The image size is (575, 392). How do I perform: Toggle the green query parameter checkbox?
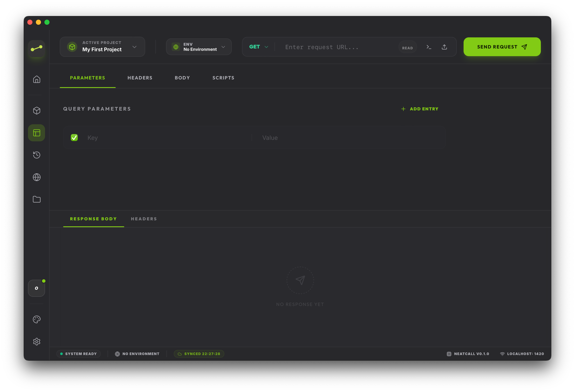coord(74,137)
